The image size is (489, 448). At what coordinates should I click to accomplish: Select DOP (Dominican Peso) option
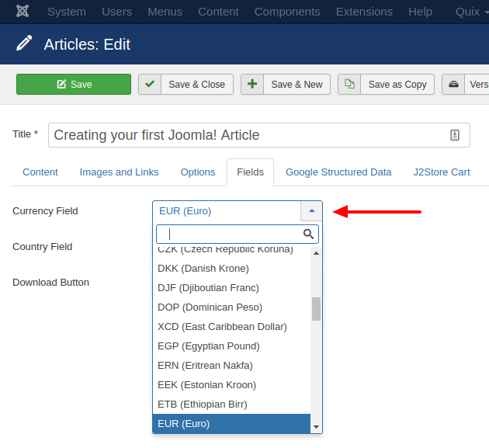(x=231, y=307)
